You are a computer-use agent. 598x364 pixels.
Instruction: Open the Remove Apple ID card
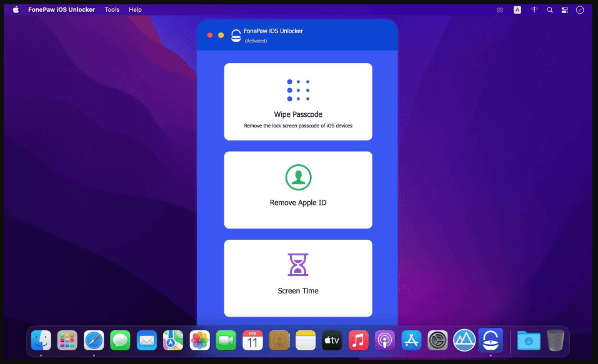(x=298, y=190)
